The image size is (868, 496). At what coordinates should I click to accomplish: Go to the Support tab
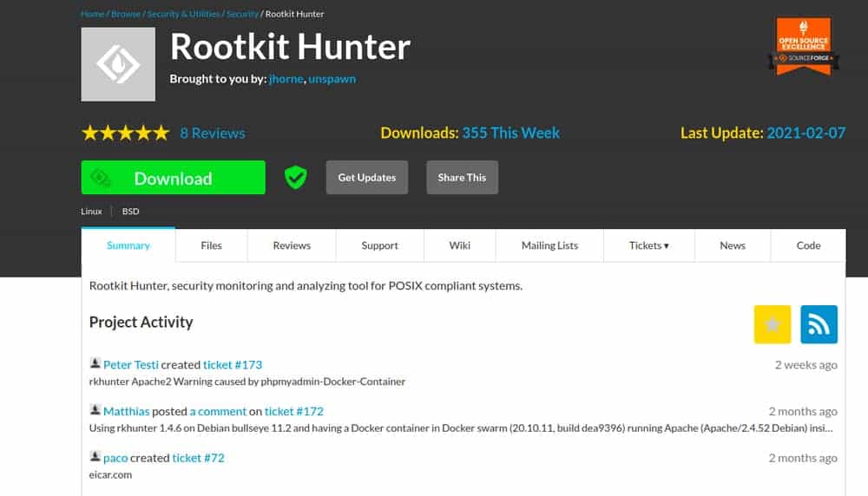(x=380, y=245)
